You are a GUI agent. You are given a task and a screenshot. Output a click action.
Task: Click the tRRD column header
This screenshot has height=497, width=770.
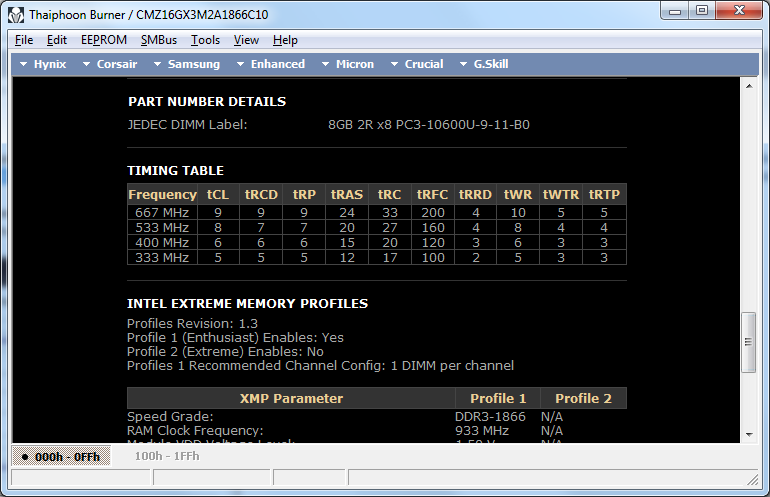(475, 194)
